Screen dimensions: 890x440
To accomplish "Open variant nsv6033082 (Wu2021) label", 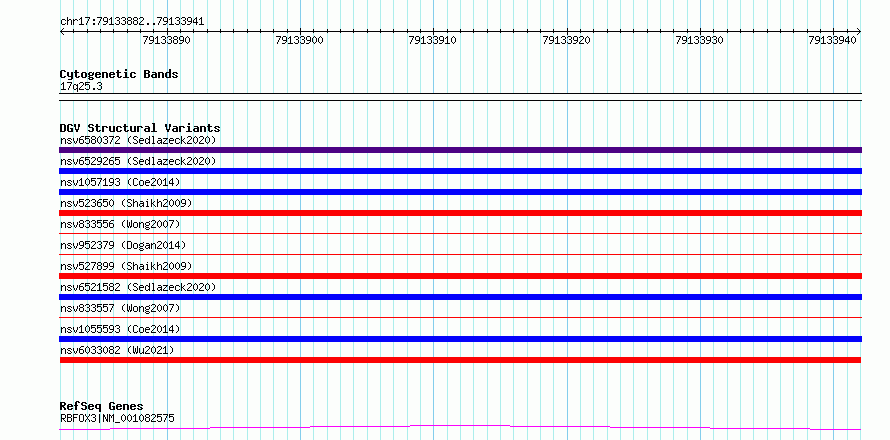I will coord(117,350).
